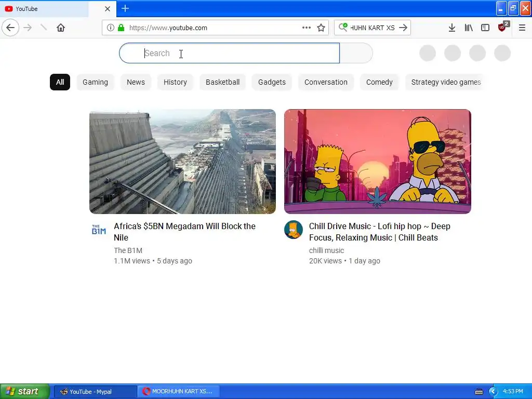Screen dimensions: 532x399
Task: Close the YouTube browser tab
Action: 107,9
